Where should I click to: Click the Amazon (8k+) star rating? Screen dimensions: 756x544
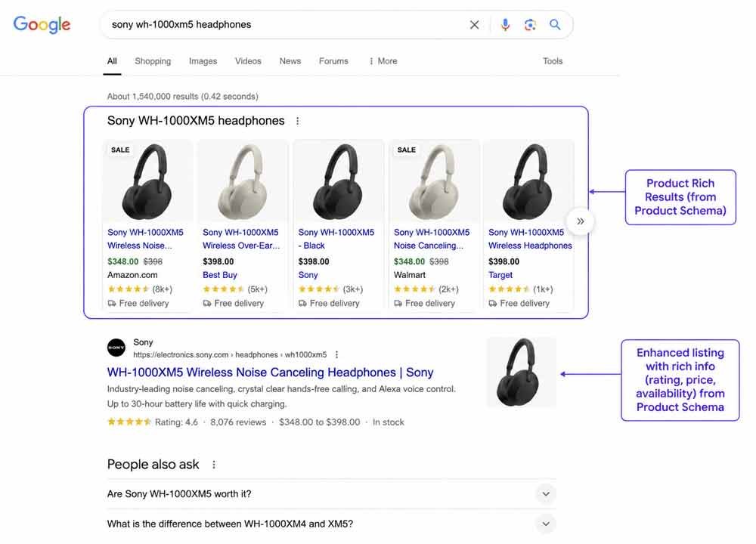(140, 289)
